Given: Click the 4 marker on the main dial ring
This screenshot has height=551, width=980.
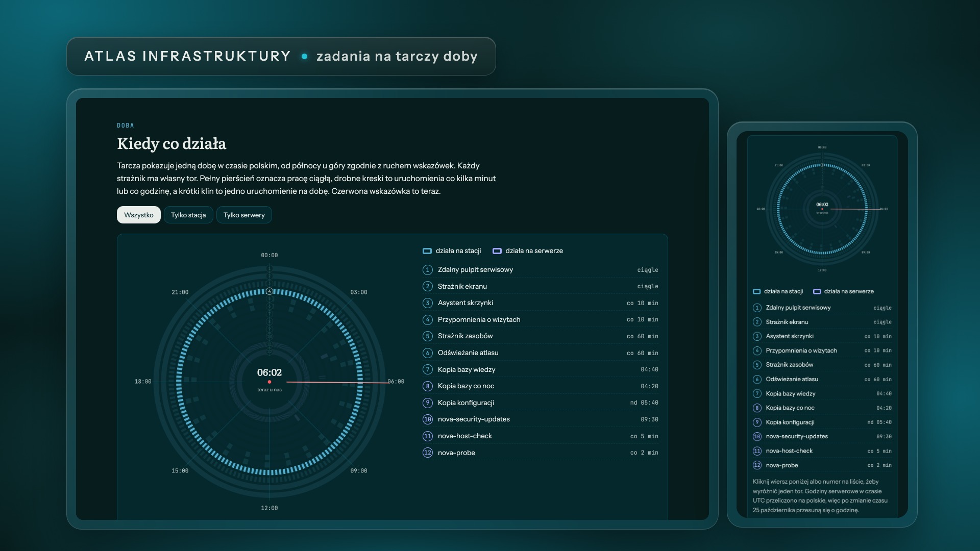Looking at the screenshot, I should pyautogui.click(x=269, y=291).
